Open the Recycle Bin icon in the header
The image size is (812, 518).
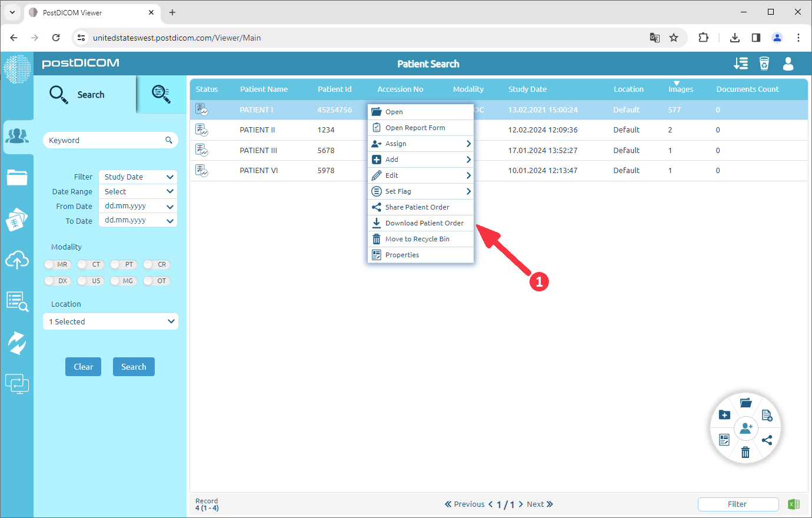[764, 64]
